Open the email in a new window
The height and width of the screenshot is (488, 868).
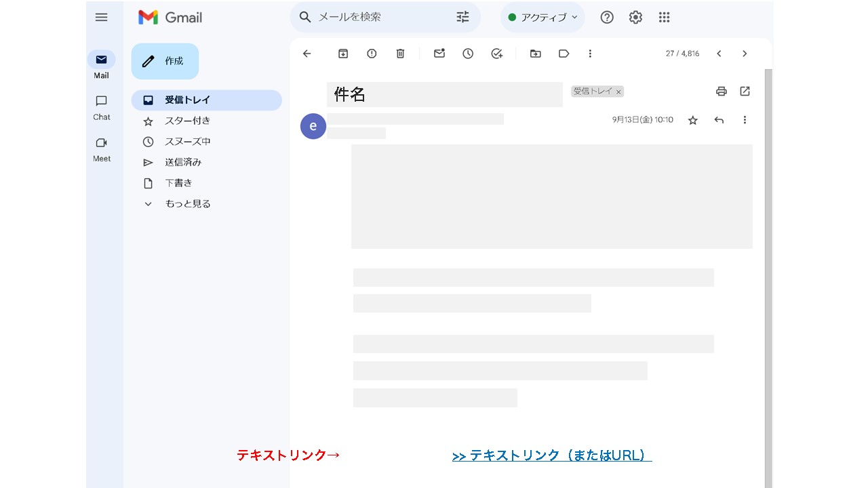pyautogui.click(x=745, y=91)
